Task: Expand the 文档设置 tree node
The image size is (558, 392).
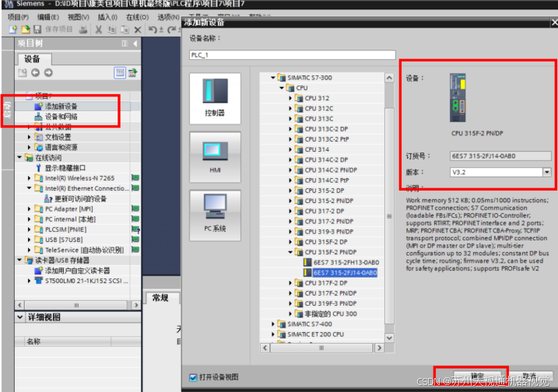Action: 29,137
